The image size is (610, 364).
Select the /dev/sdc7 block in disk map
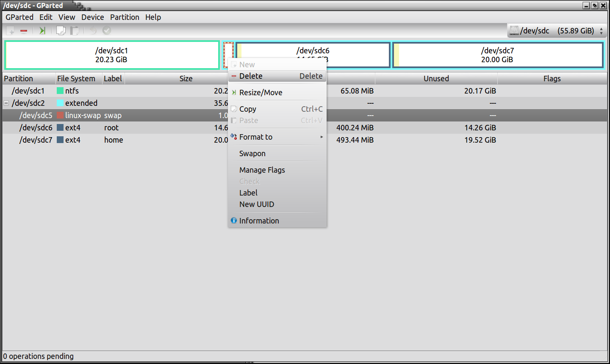(497, 55)
